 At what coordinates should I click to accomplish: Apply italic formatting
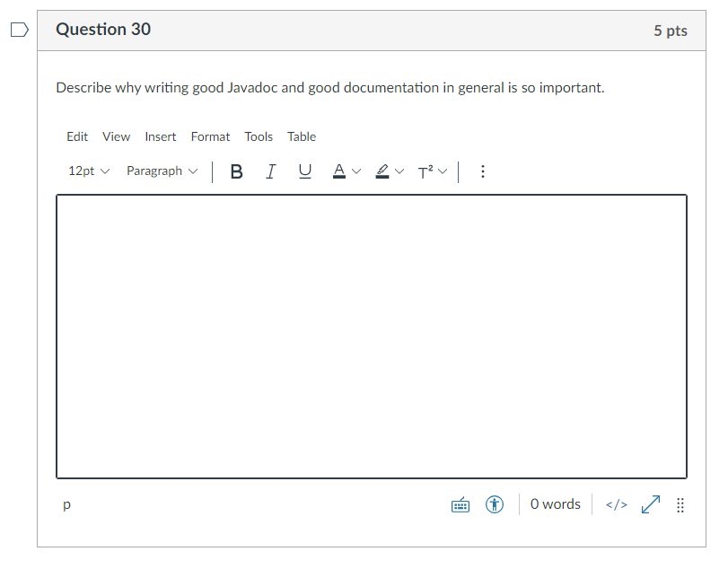(270, 171)
